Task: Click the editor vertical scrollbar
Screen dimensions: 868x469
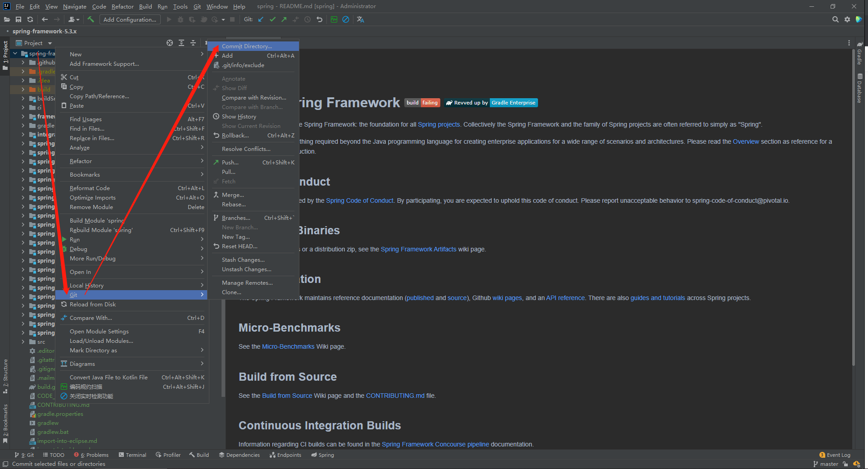Action: [853, 207]
